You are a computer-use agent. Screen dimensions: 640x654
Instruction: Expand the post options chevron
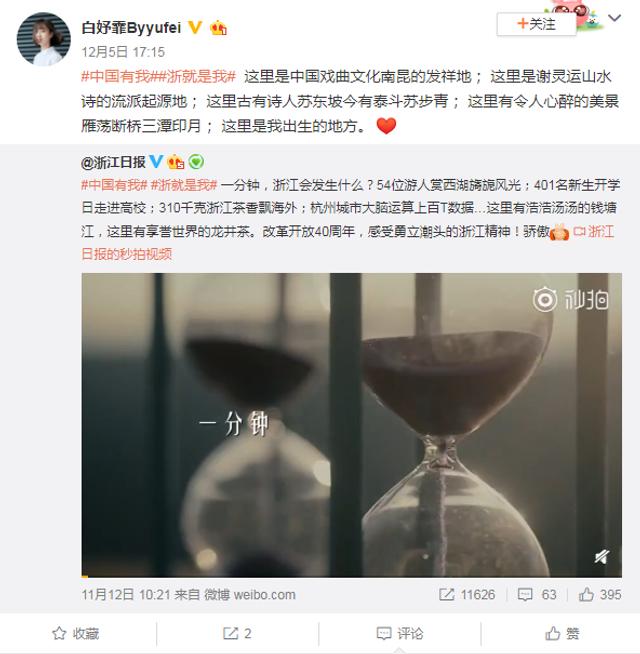point(615,18)
